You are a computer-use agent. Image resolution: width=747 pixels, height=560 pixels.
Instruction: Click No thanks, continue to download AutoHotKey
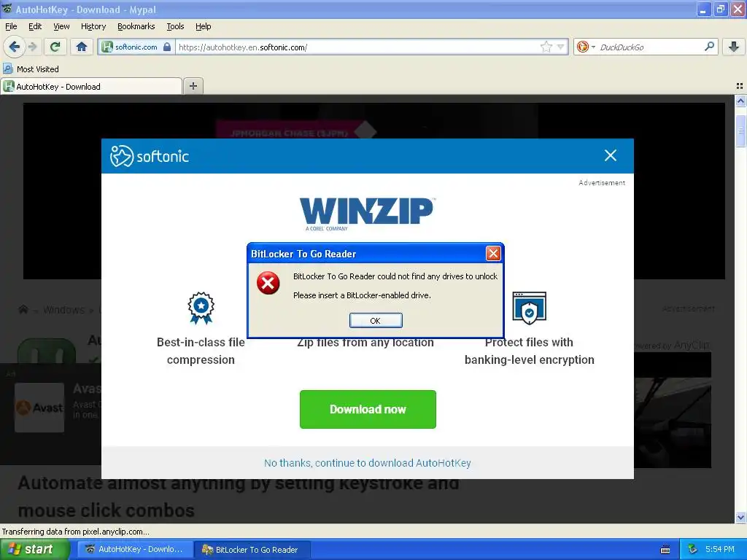[x=368, y=463]
